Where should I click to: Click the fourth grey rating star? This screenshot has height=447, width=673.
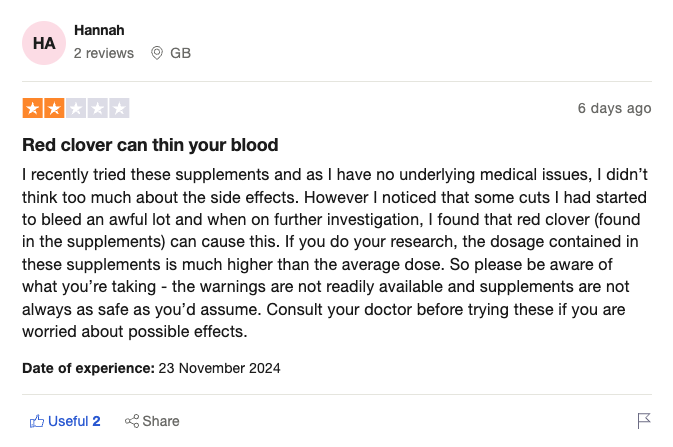click(98, 108)
